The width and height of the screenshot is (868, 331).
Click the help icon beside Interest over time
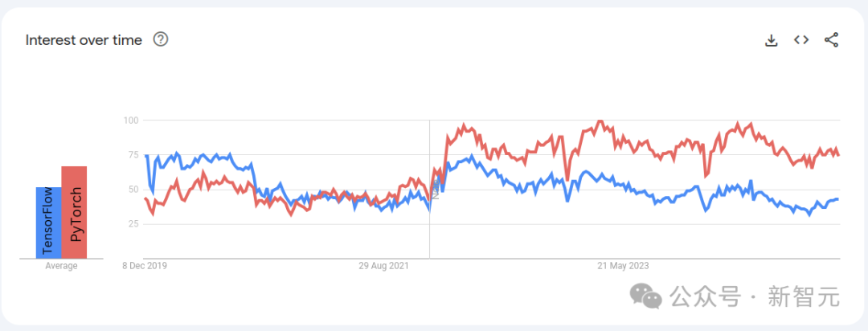(x=161, y=39)
